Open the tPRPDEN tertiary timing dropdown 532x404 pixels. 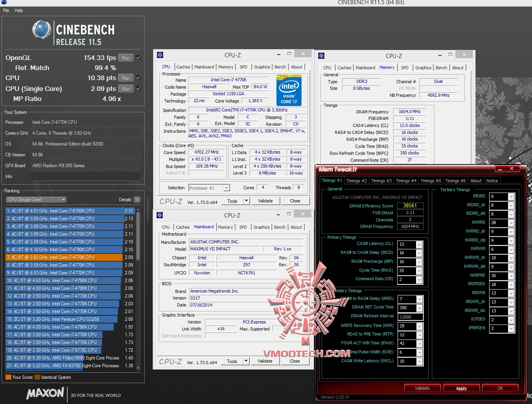point(511,329)
